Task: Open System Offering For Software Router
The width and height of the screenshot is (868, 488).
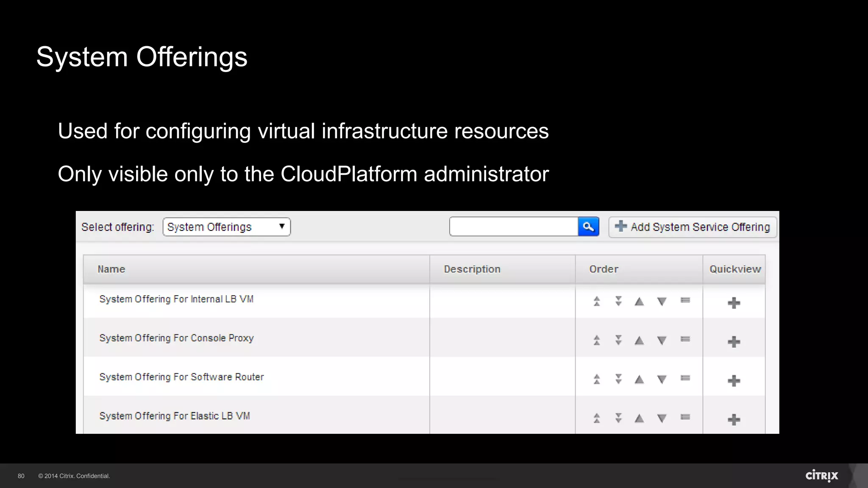Action: [x=181, y=377]
